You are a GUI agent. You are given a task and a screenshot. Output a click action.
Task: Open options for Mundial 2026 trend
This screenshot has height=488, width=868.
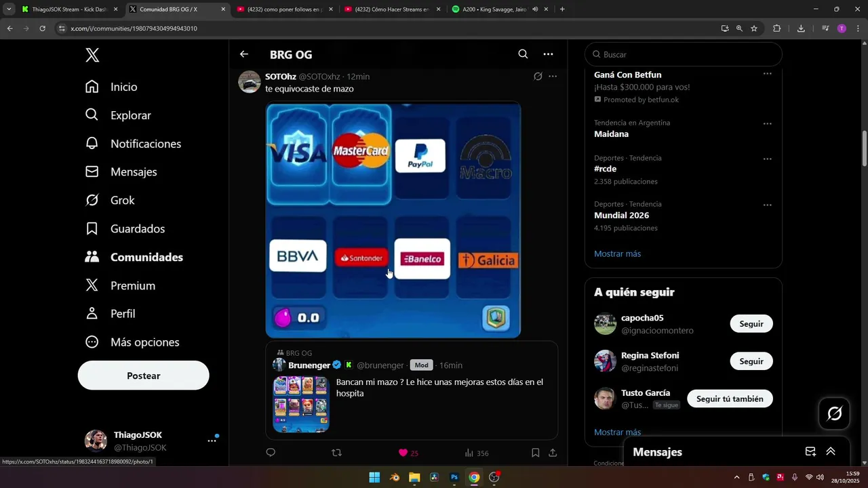[x=767, y=205]
